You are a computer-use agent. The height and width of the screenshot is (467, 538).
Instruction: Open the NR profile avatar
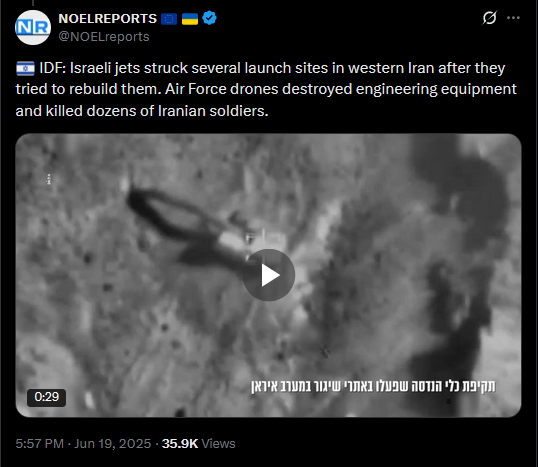point(33,27)
